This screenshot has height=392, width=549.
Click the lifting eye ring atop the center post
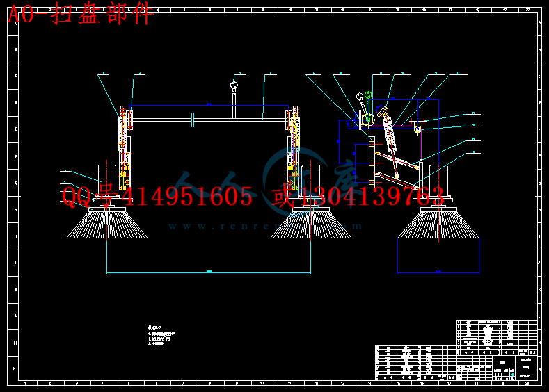click(x=234, y=85)
